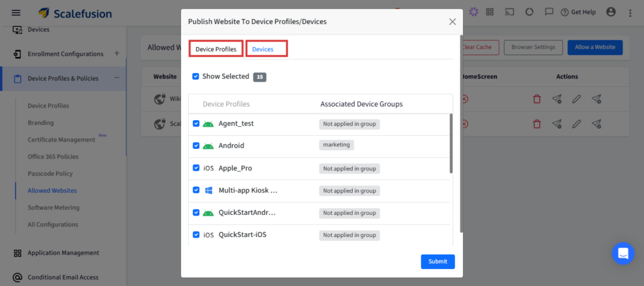
Task: Click the Application Management grid icon
Action: [x=17, y=253]
